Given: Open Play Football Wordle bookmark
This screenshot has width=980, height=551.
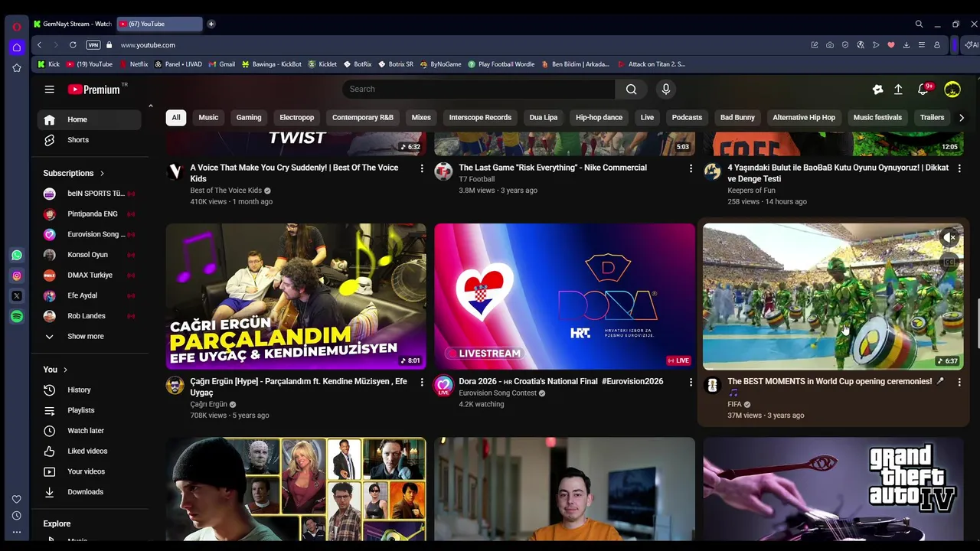Looking at the screenshot, I should 501,64.
